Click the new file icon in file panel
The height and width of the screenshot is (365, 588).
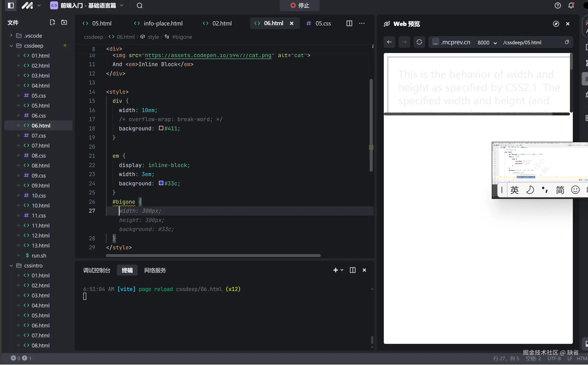pyautogui.click(x=52, y=22)
